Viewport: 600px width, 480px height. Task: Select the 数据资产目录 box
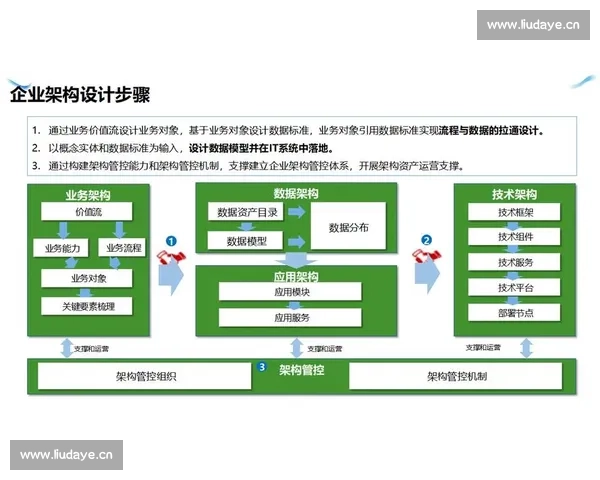246,212
